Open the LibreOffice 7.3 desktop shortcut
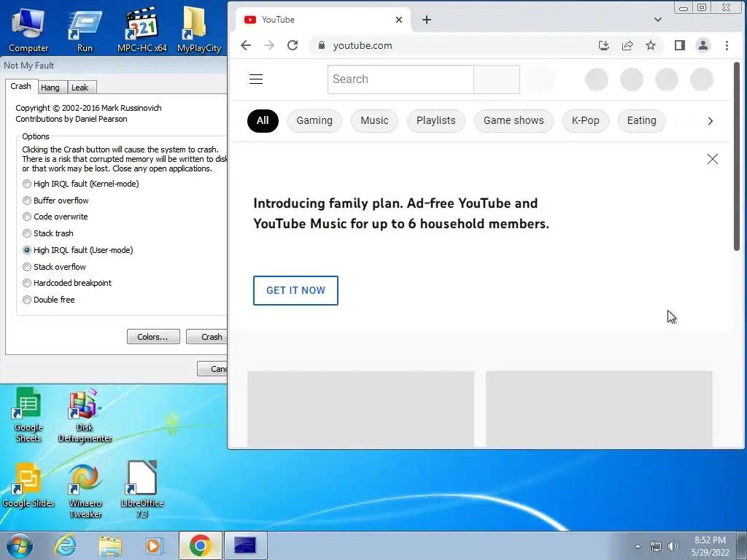 pos(142,491)
